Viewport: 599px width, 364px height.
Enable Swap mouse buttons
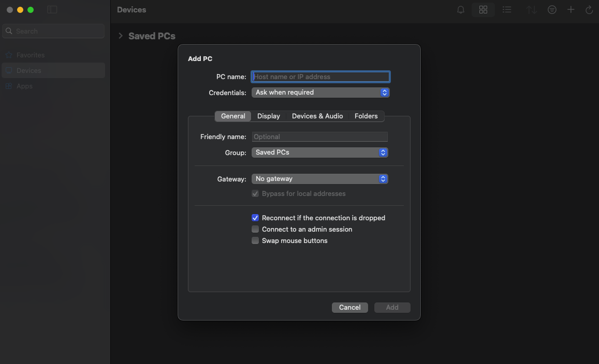tap(255, 241)
